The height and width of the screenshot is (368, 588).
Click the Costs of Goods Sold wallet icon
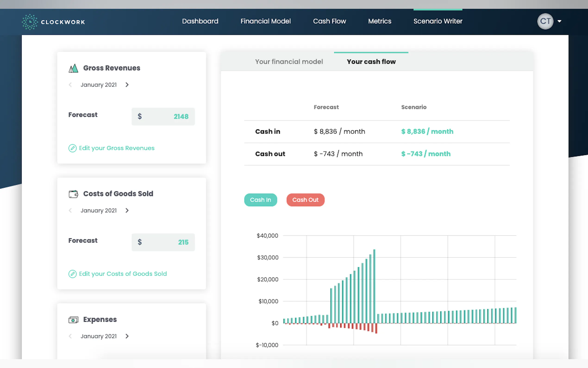(x=73, y=194)
